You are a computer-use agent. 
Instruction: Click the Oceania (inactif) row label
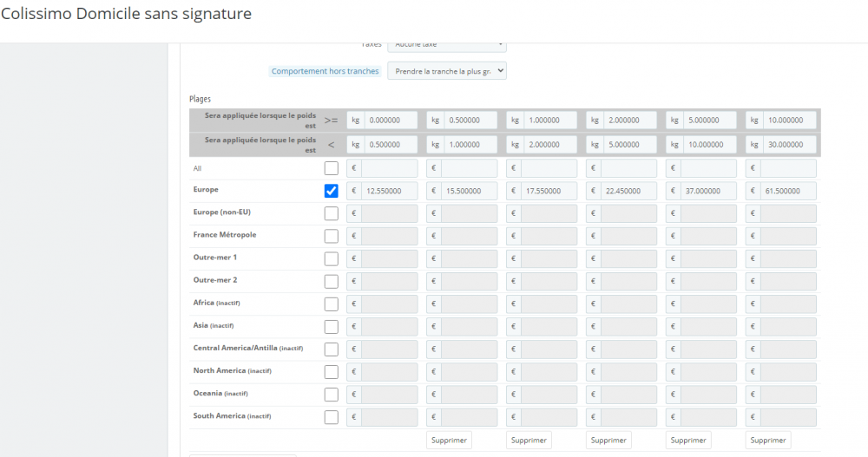pos(220,394)
